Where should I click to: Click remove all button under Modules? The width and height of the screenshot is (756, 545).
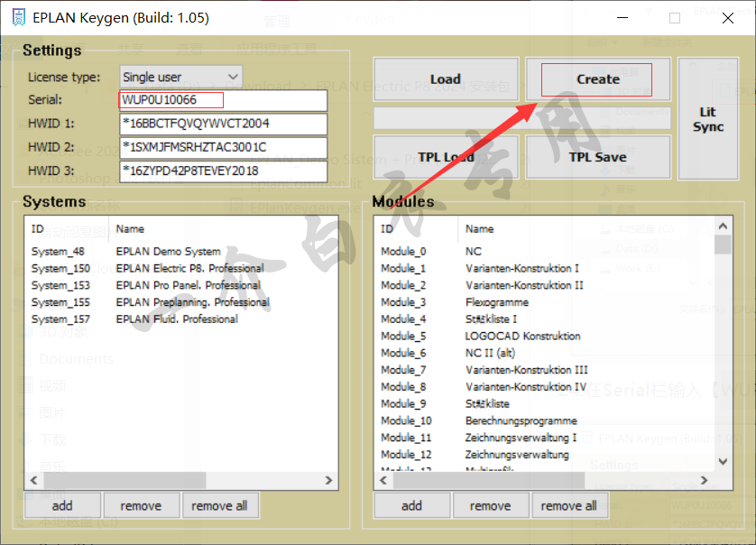569,505
